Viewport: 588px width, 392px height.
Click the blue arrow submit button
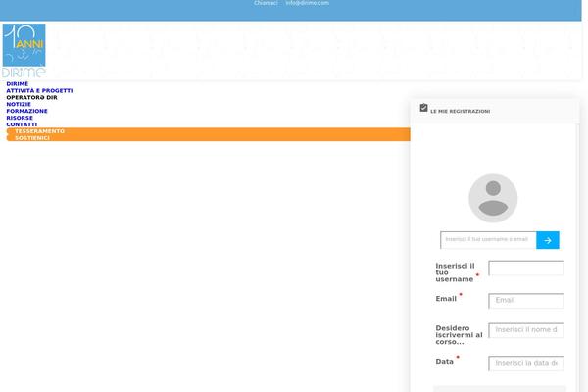click(x=548, y=240)
